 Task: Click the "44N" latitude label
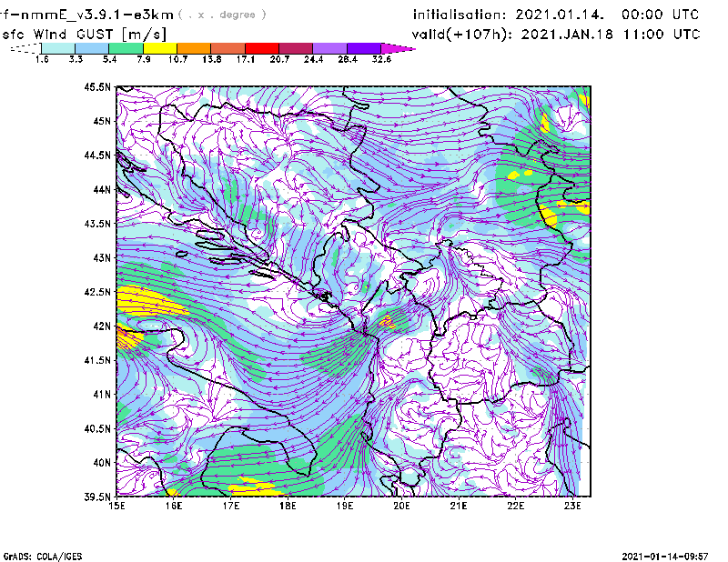pos(102,189)
